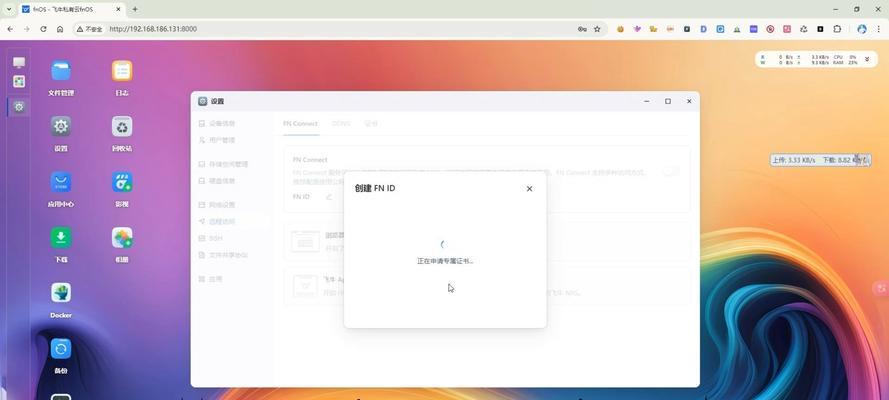Viewport: 889px width, 400px height.
Task: Select the running Settings gear in the dock
Action: [x=19, y=107]
